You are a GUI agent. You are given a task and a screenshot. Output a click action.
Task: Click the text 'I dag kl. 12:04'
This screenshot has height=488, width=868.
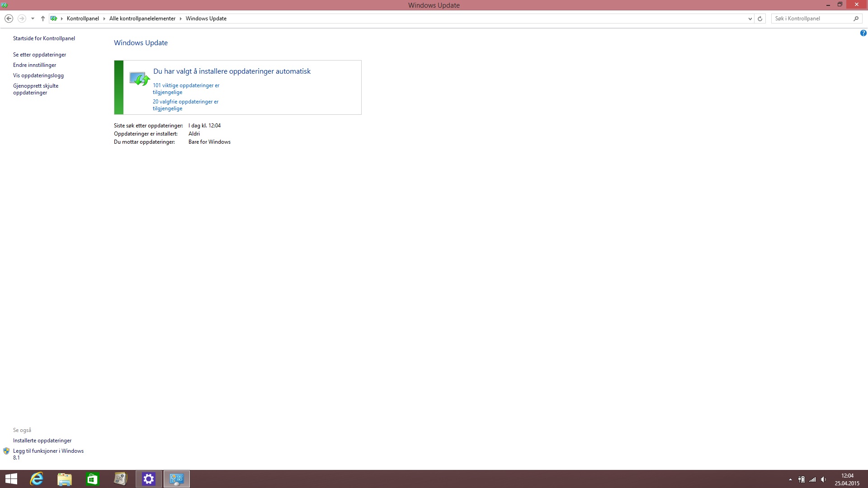point(204,126)
